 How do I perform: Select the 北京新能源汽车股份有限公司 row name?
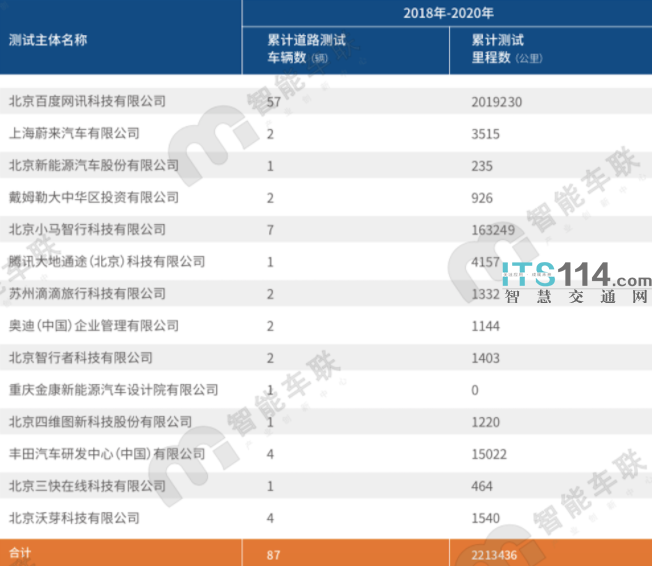pos(94,165)
